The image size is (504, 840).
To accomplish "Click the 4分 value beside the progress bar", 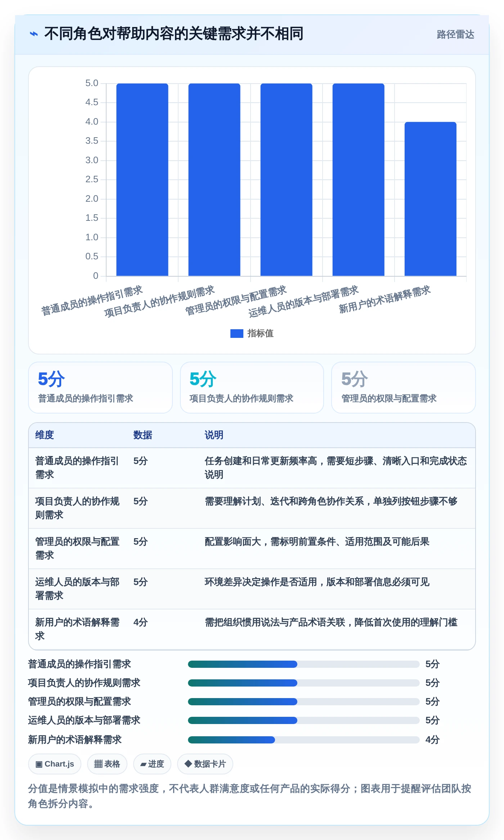I will (x=432, y=740).
